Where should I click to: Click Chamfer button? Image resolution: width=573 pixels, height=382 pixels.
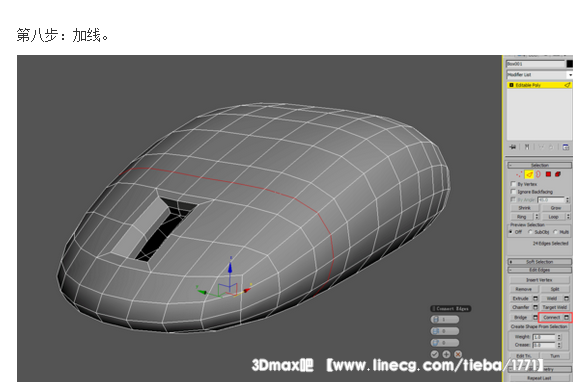[x=521, y=307]
